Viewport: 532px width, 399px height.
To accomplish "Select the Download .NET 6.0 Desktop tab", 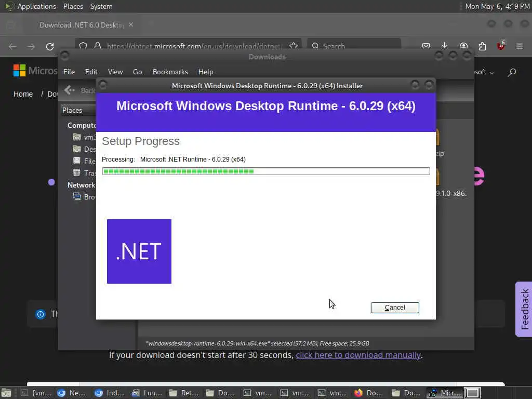I will click(x=82, y=25).
